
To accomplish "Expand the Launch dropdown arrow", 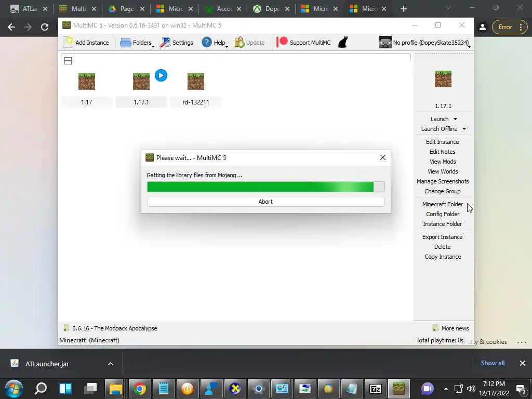I will coord(455,119).
